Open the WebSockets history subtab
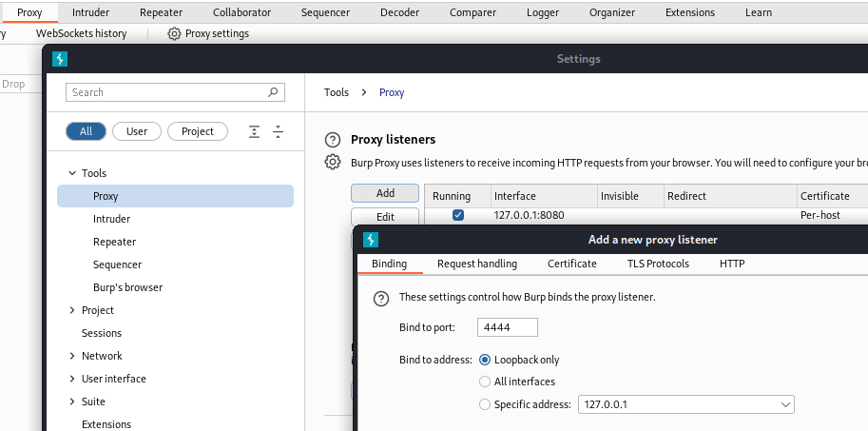The image size is (868, 431). [82, 34]
